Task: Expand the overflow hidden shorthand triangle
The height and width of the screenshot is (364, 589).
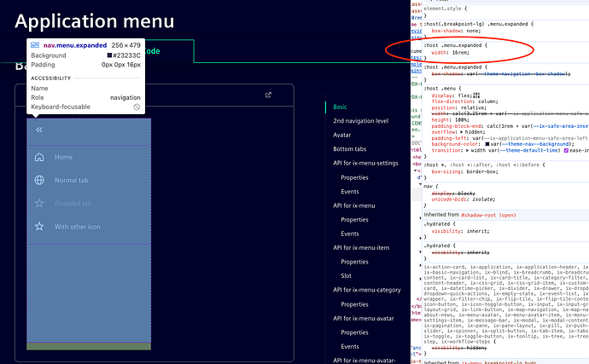Action: pyautogui.click(x=462, y=132)
